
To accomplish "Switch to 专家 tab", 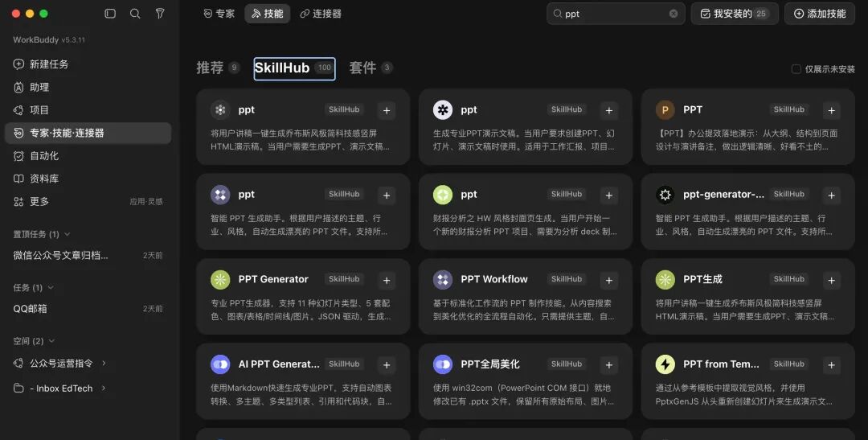I will 219,14.
